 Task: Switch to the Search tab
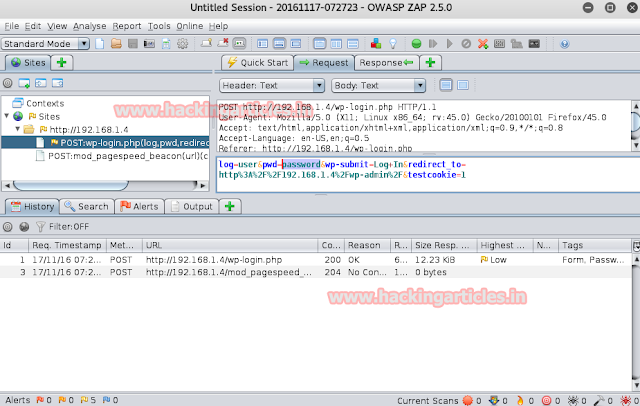pos(87,206)
